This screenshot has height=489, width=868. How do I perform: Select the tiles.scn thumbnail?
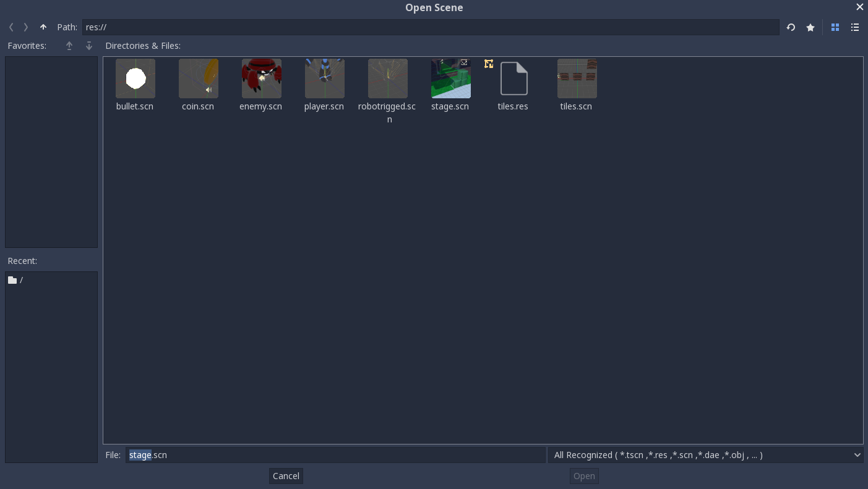pyautogui.click(x=577, y=79)
